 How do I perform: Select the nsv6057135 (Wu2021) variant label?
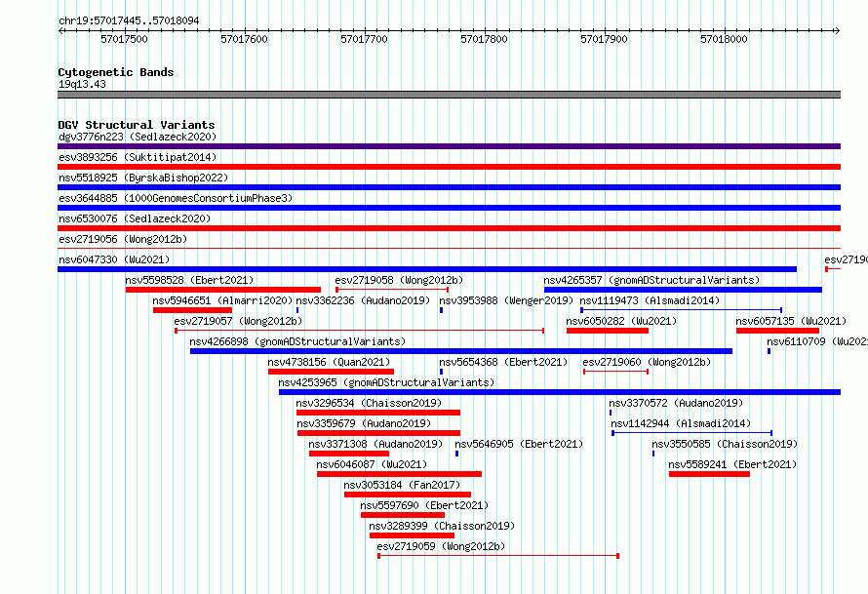[x=791, y=321]
